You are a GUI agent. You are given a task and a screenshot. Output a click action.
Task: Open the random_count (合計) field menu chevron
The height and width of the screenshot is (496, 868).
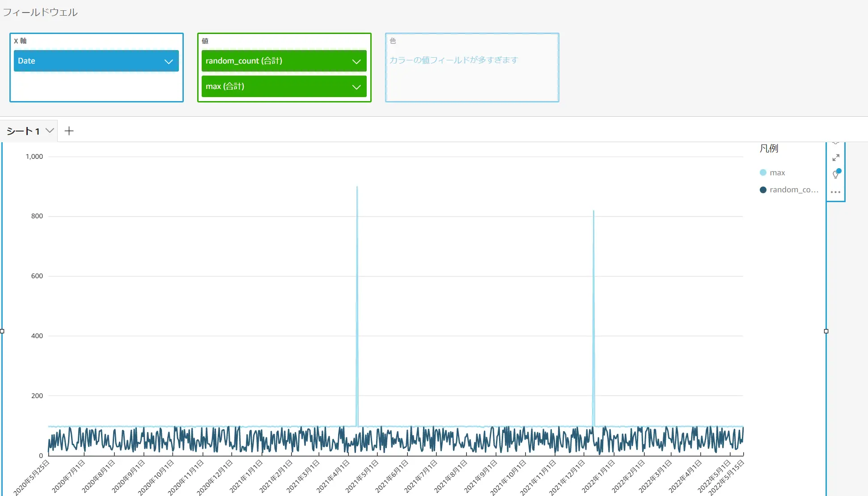356,61
